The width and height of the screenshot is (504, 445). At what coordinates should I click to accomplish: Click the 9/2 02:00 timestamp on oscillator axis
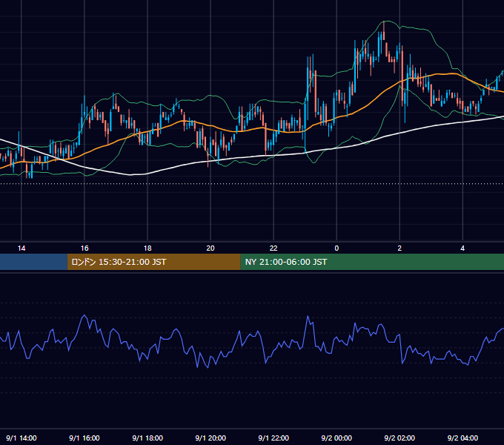coord(399,438)
